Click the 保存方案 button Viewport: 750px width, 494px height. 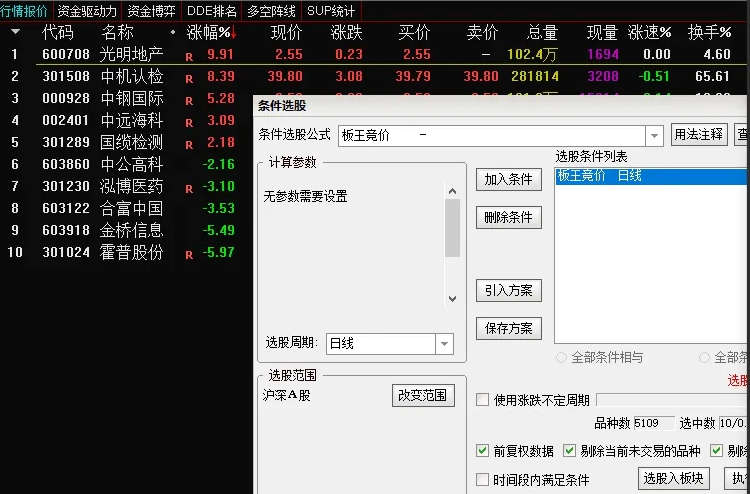click(508, 329)
